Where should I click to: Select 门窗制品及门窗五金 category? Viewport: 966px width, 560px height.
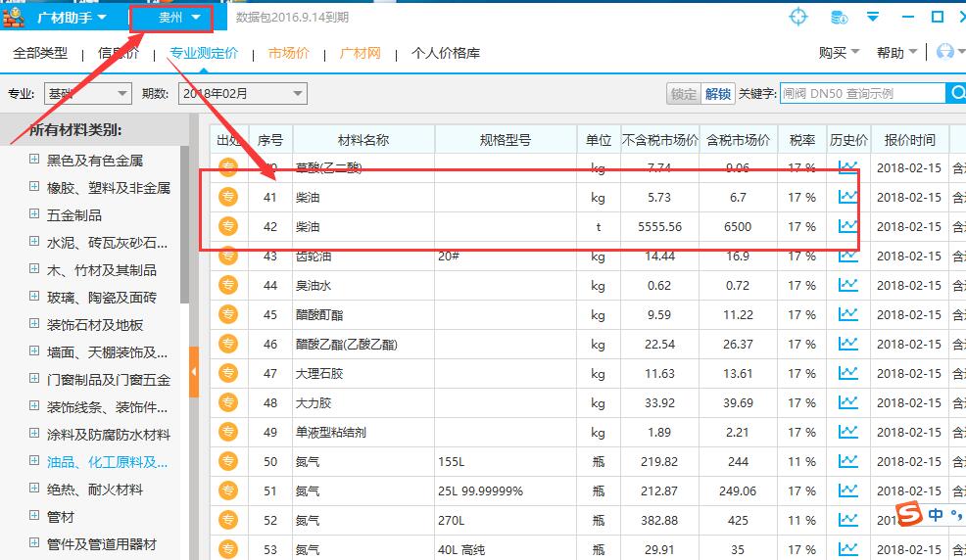tap(109, 380)
